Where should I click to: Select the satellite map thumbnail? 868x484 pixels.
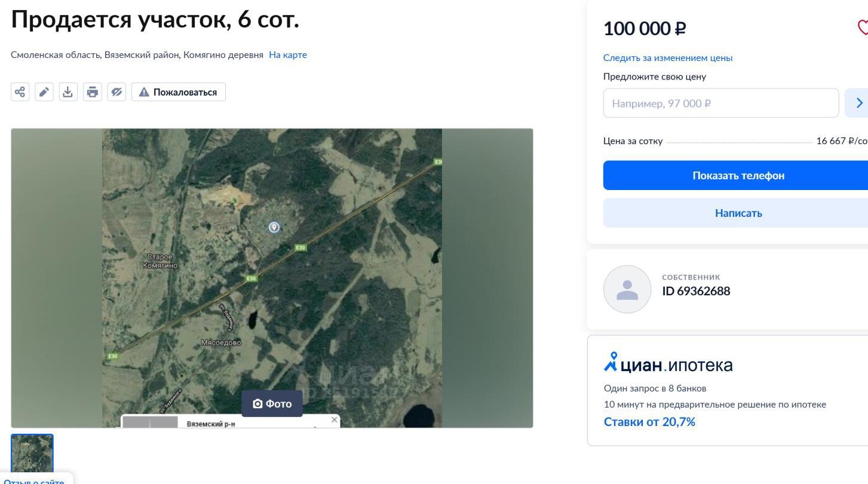click(32, 455)
